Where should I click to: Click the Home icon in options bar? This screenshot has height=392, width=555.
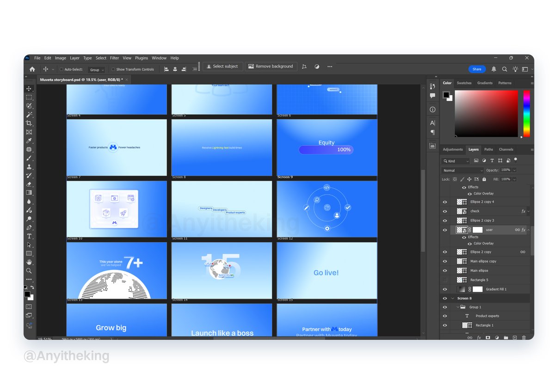point(32,69)
